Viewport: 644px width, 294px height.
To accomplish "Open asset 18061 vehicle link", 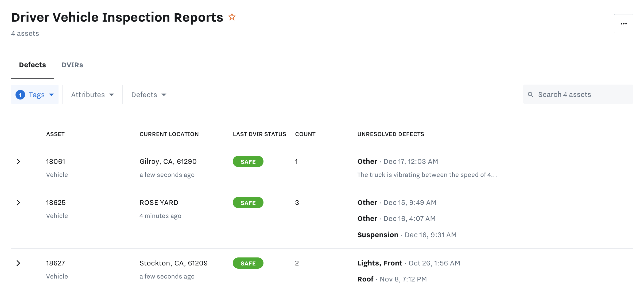I will [56, 161].
